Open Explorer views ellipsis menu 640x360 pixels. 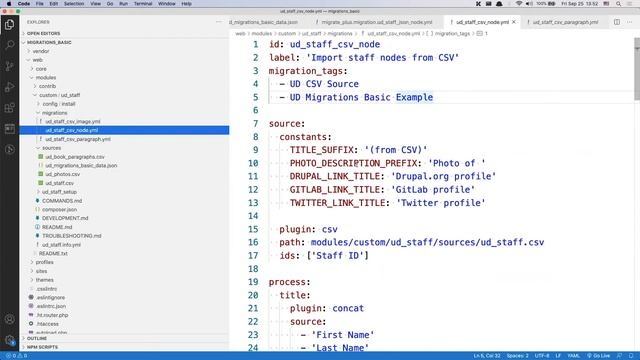(x=219, y=22)
